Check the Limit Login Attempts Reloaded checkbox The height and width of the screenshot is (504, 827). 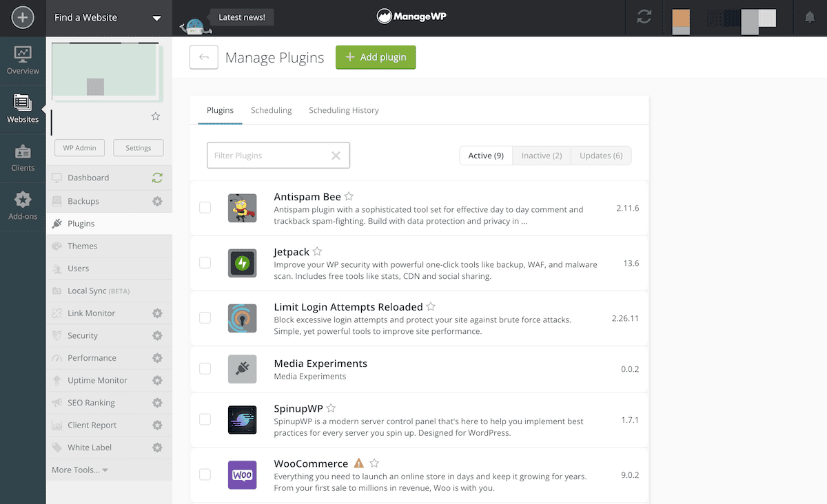click(205, 317)
